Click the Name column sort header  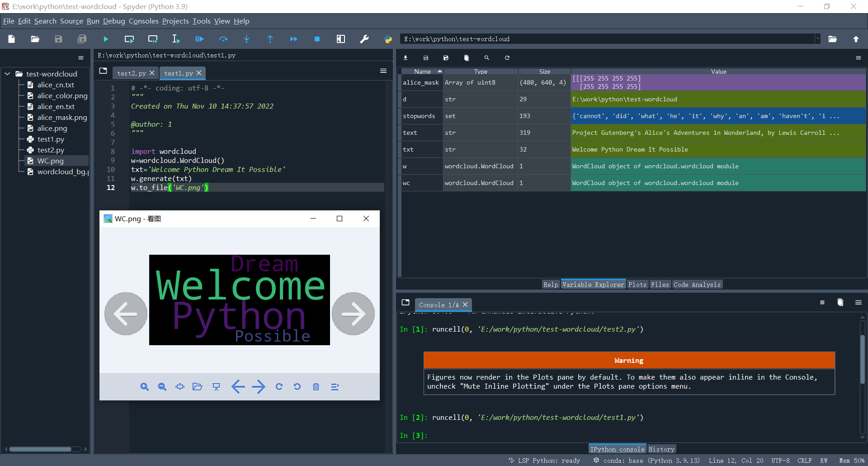(422, 71)
